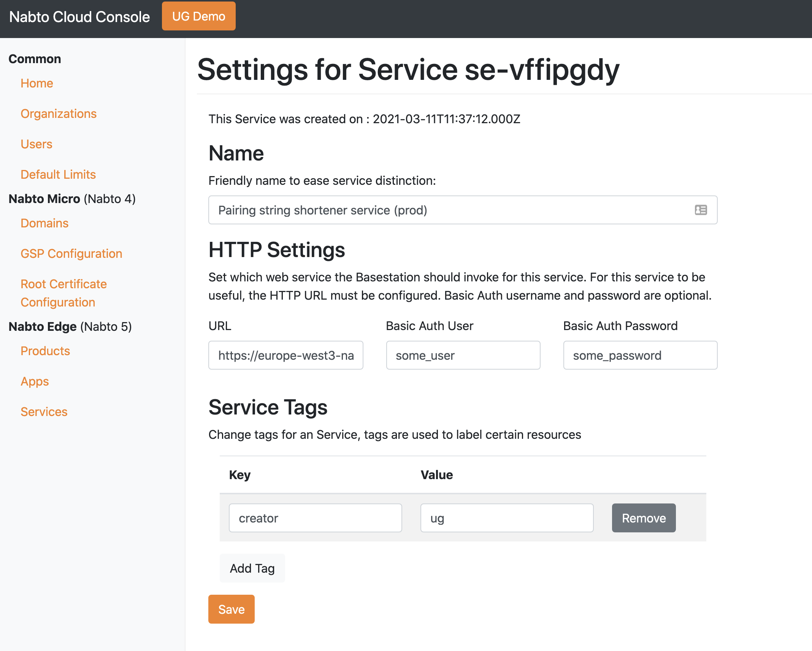Click the contact card icon in Name field
The image size is (812, 651).
pos(701,210)
